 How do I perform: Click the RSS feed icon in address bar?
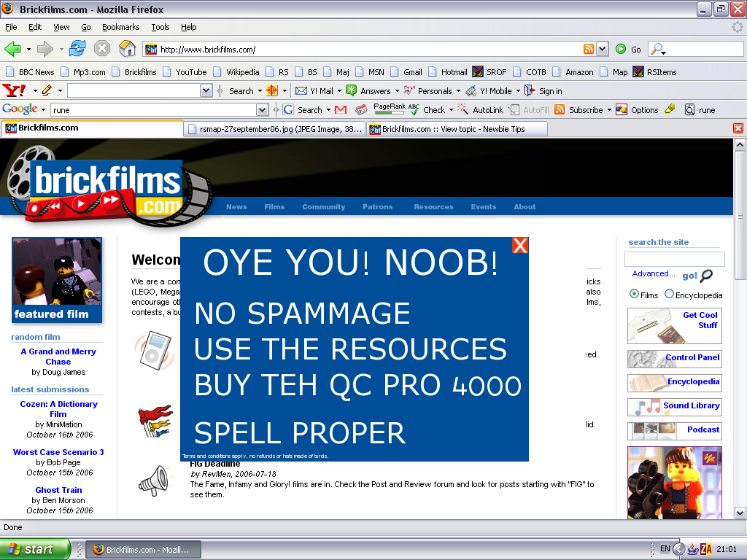coord(589,49)
